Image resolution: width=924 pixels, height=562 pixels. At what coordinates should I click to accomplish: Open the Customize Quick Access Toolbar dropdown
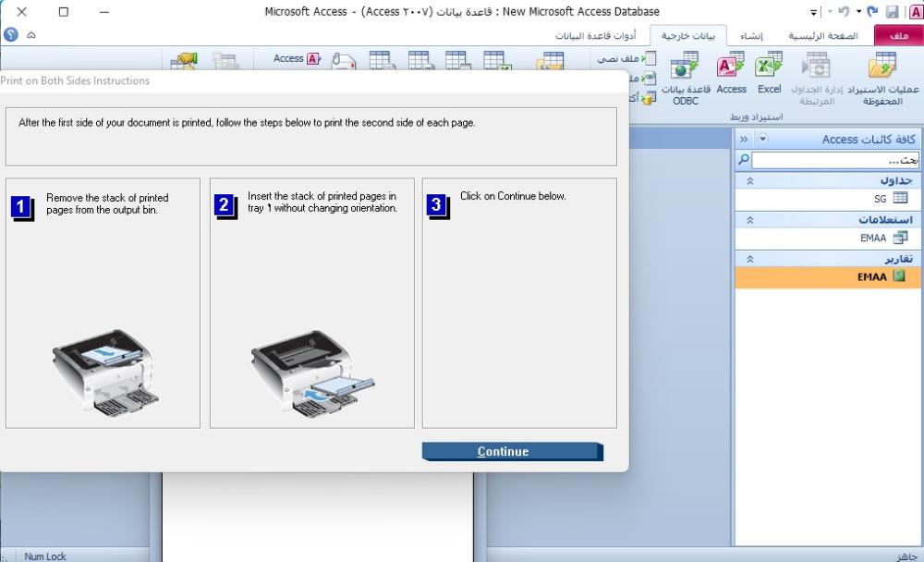[814, 12]
